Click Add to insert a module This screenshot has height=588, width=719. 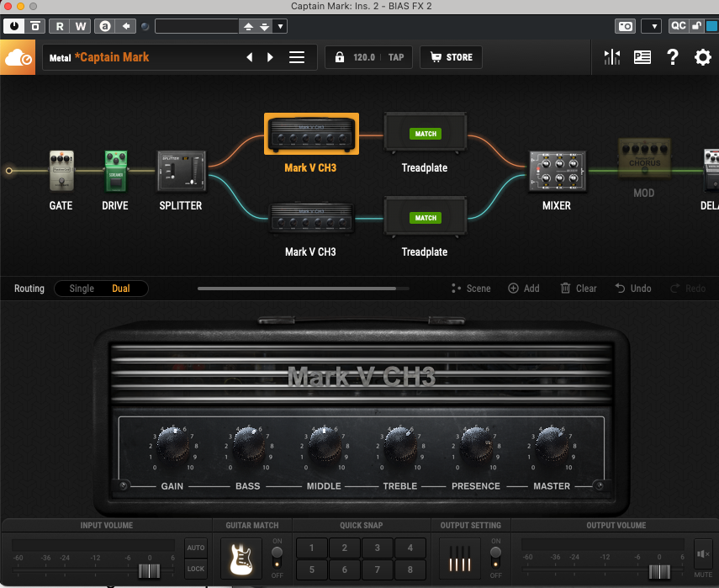coord(524,289)
